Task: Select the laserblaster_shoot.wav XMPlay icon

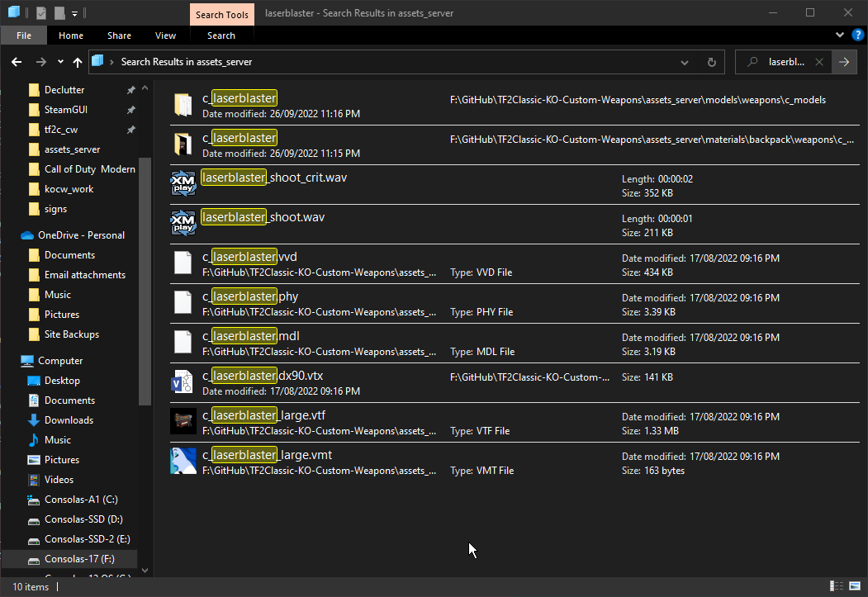Action: point(183,223)
